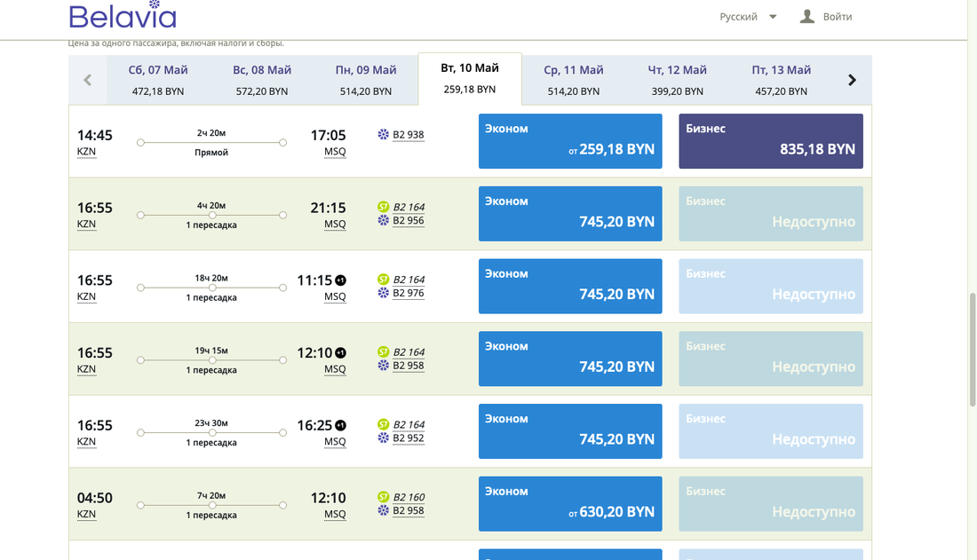This screenshot has height=560, width=977.
Task: Choose Эконом fare from 259,18 BYN
Action: pos(570,141)
